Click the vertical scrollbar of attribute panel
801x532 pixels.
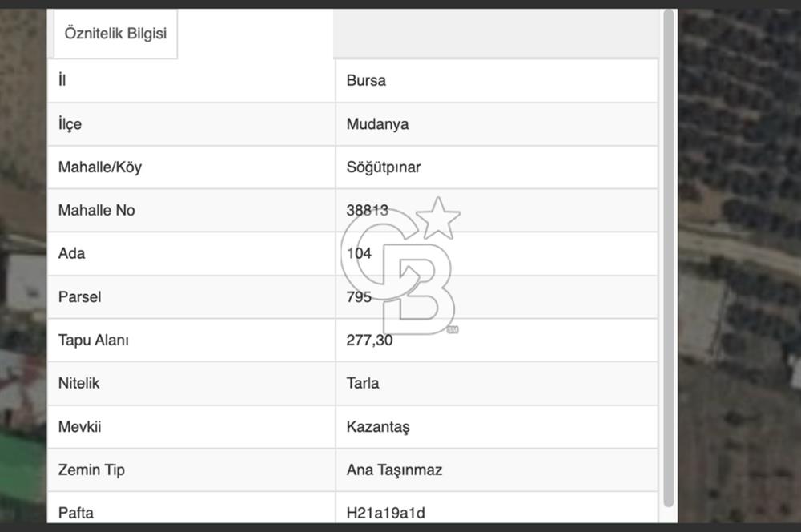point(669,256)
